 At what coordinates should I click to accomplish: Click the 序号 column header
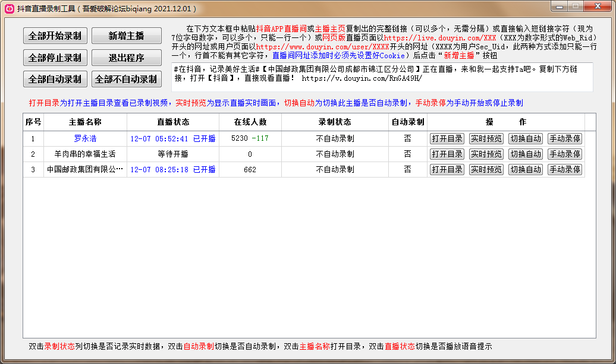33,122
